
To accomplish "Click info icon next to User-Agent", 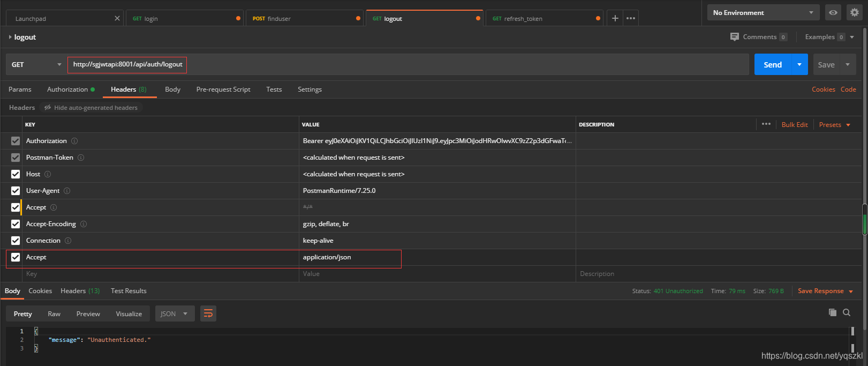I will [x=67, y=191].
